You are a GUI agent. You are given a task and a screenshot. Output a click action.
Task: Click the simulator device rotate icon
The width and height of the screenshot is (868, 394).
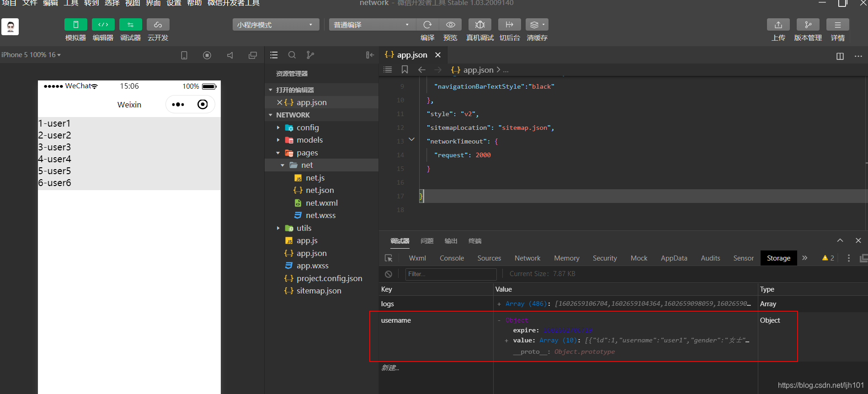coord(184,55)
